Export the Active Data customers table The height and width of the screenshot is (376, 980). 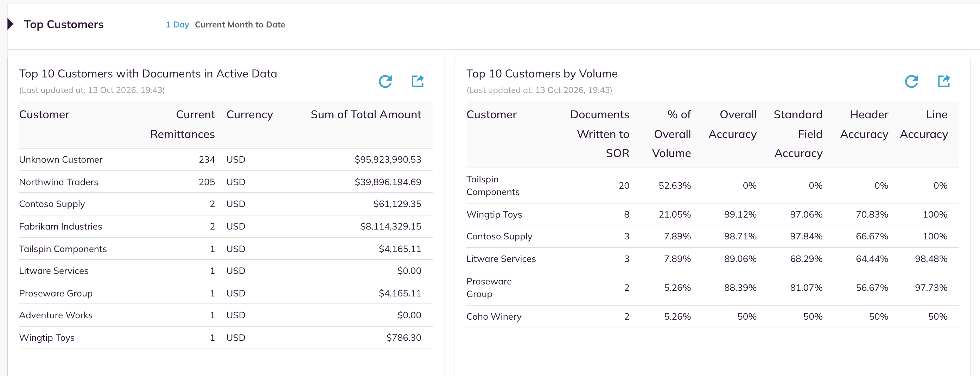418,81
